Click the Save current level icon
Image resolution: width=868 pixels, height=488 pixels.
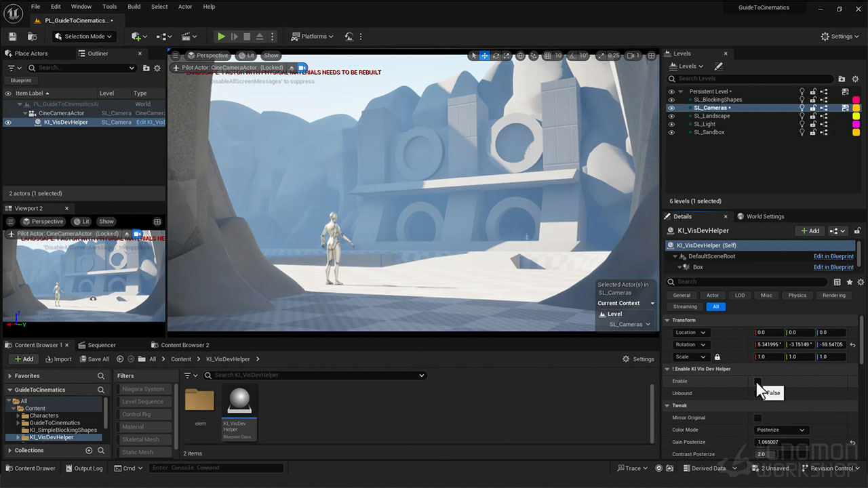tap(12, 37)
